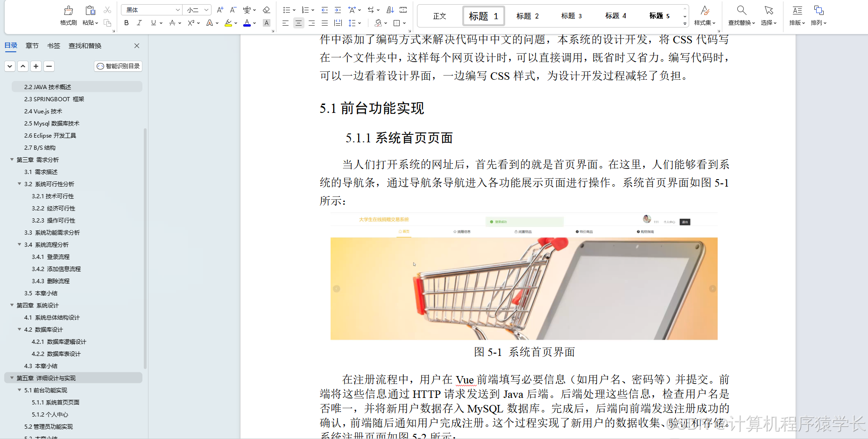868x439 pixels.
Task: Click the plus button in outline toolbar
Action: coord(36,66)
